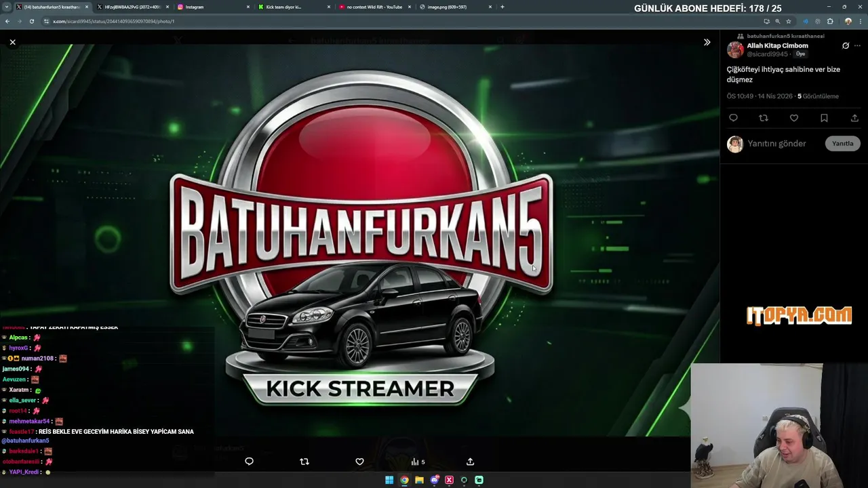Switch to the Kick team diyor tab

(x=293, y=7)
